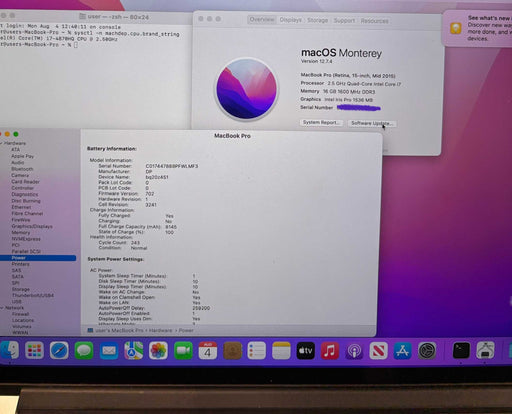The width and height of the screenshot is (512, 414).
Task: Collapse the Network section in sidebar
Action: coord(2,308)
